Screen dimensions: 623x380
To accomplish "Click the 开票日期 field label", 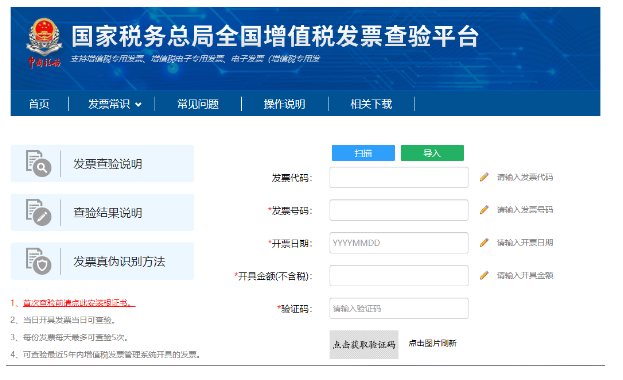I will click(290, 244).
